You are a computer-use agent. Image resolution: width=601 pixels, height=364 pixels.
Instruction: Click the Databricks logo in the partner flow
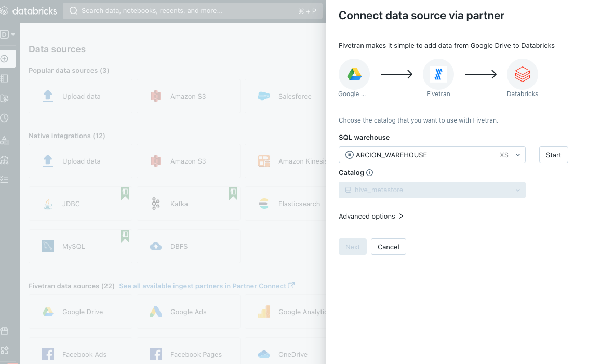(523, 74)
